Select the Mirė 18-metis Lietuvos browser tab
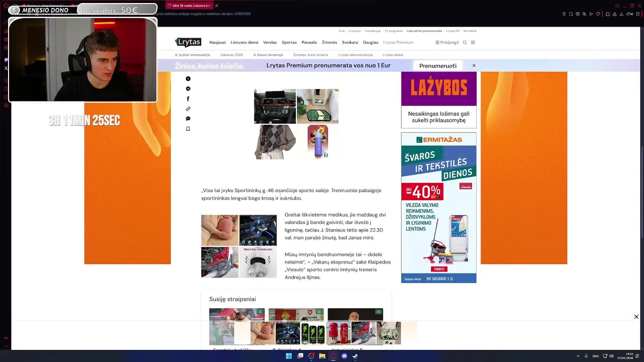 coord(189,6)
